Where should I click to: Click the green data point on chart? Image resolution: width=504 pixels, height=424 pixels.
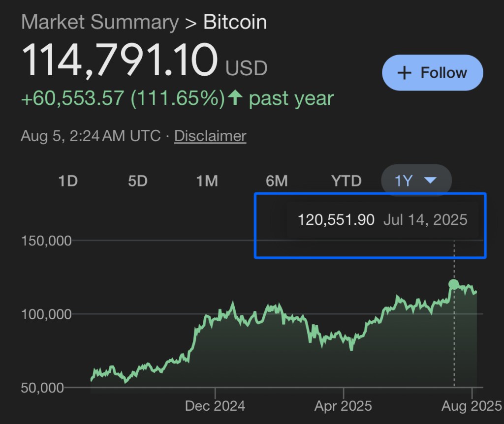coord(454,284)
